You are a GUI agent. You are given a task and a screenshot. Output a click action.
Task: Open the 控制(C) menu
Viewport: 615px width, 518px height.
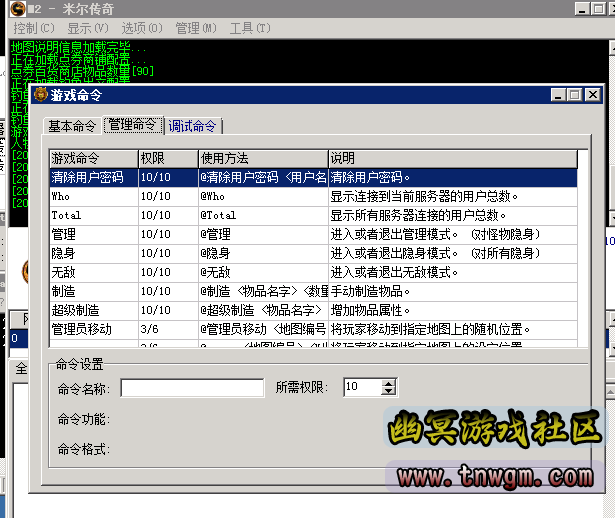pyautogui.click(x=34, y=28)
